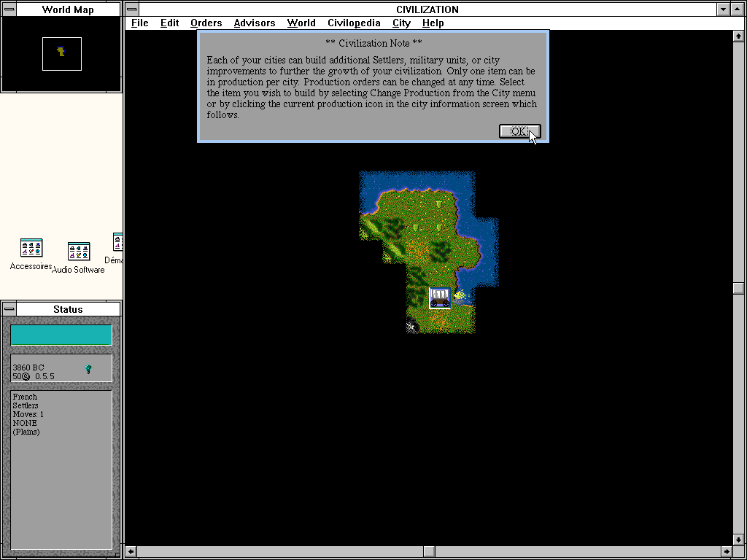The width and height of the screenshot is (747, 560).
Task: Click the '** Civilization Note **' dialog title
Action: tap(373, 43)
